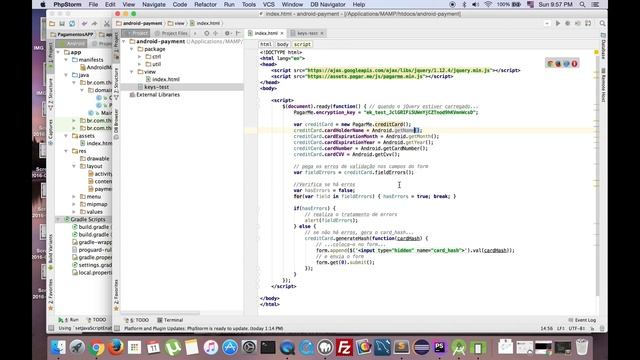
Task: Click the script breadcrumb in editor
Action: pos(302,44)
